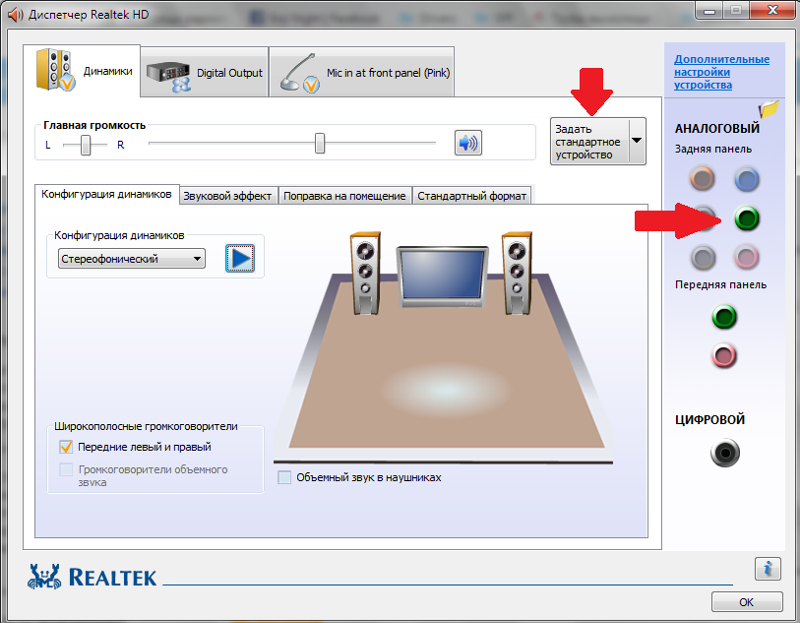
Task: Maximize the Диспетчер Realtek HD window
Action: point(736,10)
